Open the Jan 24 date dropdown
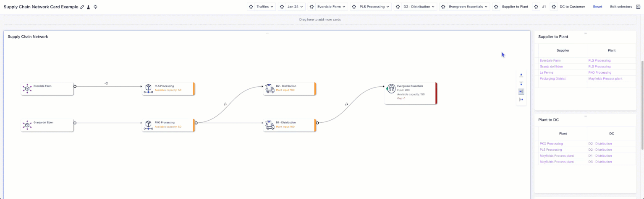Viewport: 644px width, 199px height. [x=296, y=7]
